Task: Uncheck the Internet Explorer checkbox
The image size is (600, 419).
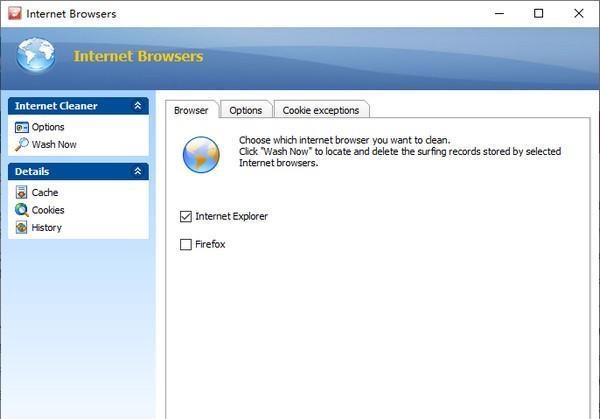Action: [x=186, y=217]
